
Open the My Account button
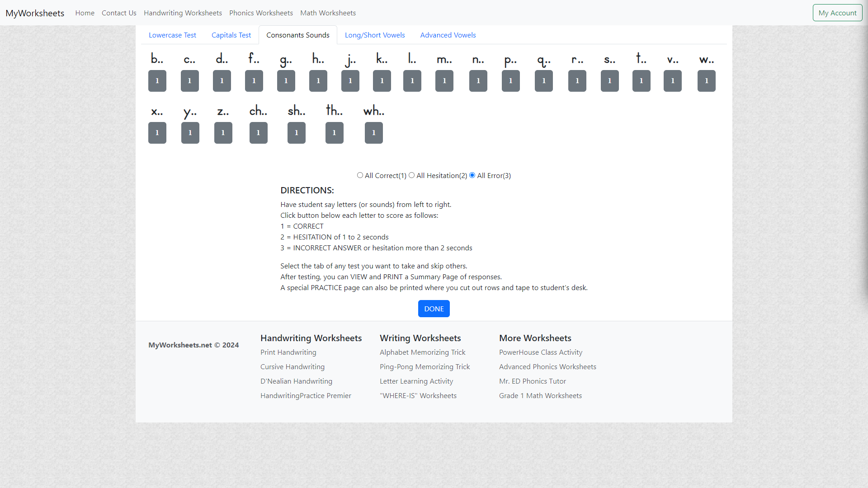837,13
